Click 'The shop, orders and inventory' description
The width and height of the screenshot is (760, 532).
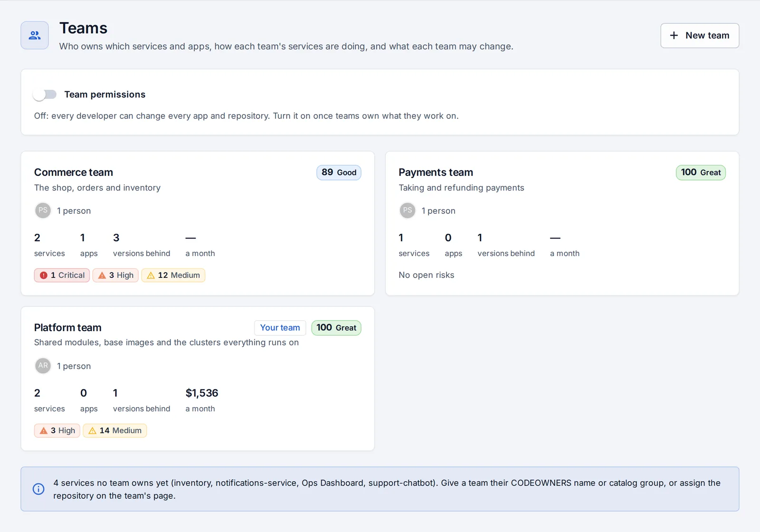[97, 188]
